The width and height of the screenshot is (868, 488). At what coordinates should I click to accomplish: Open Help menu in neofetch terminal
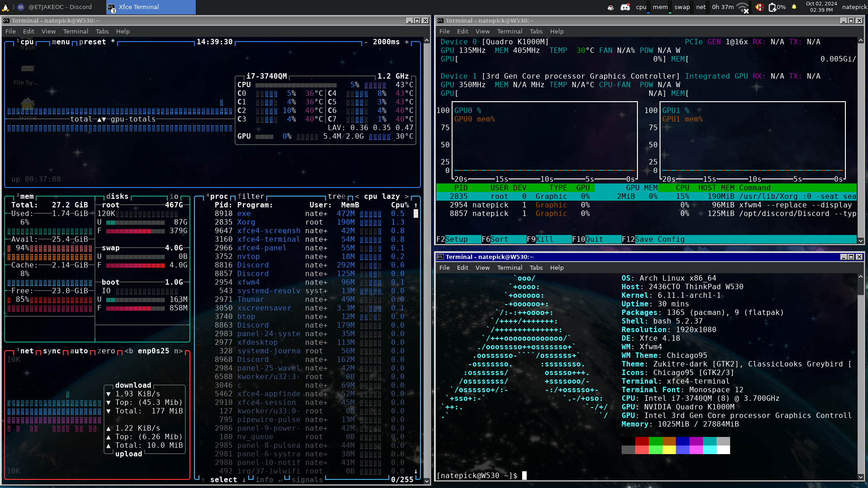coord(557,268)
